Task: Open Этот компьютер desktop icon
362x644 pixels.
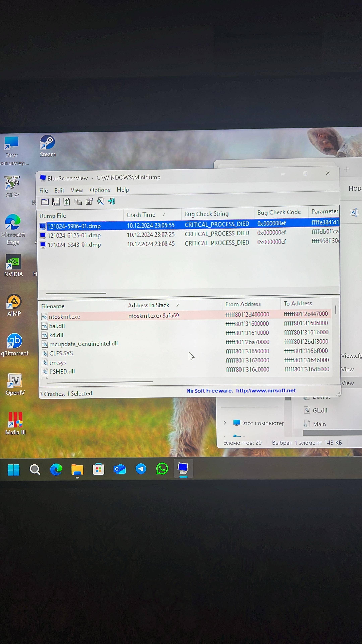Action: click(12, 151)
